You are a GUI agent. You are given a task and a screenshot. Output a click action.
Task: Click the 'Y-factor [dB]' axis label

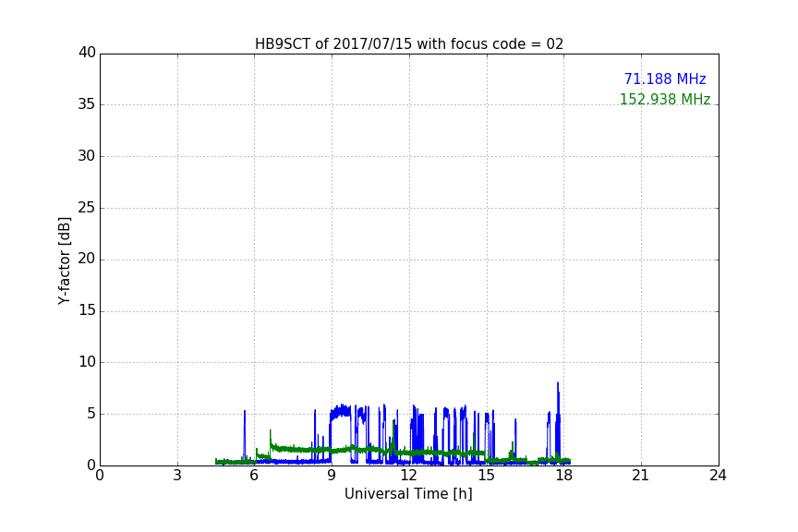[64, 260]
